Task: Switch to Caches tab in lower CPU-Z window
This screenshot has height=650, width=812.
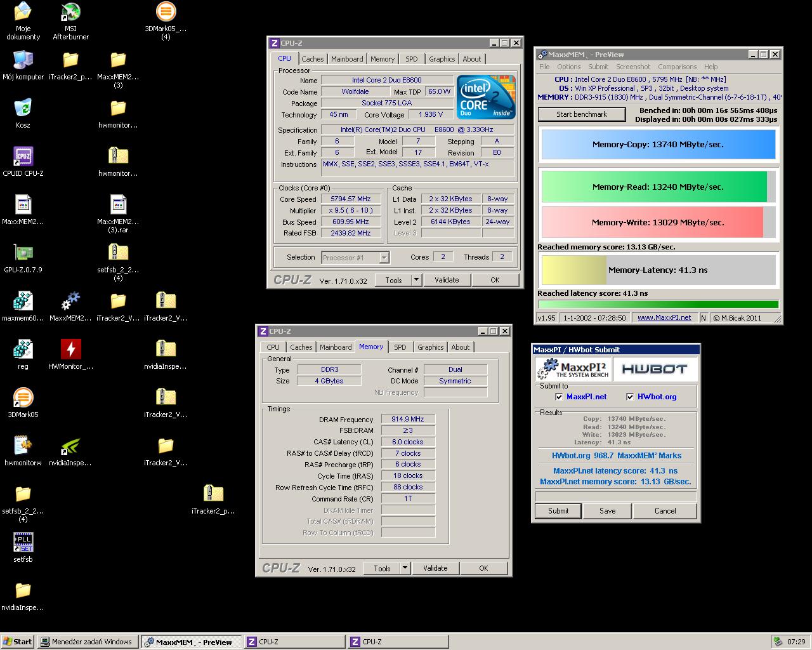Action: click(301, 347)
